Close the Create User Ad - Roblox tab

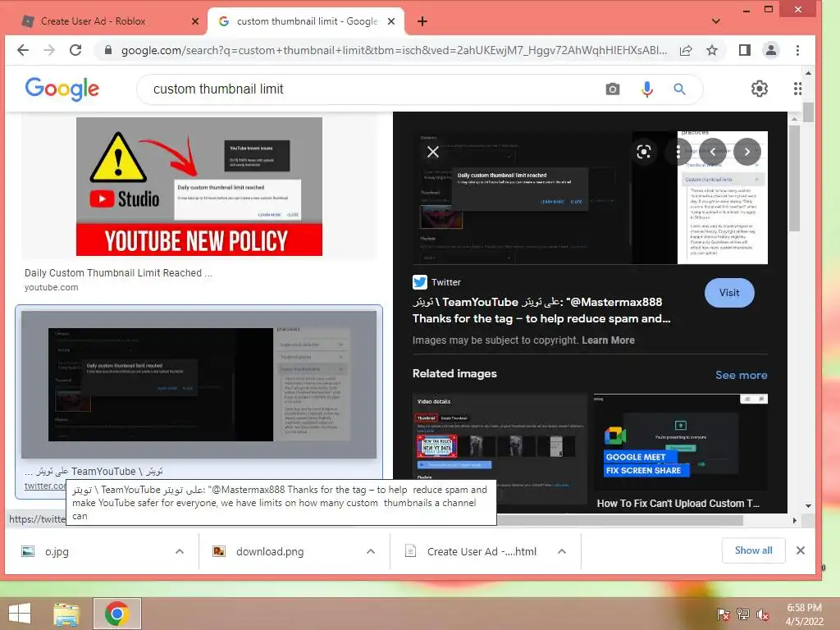195,21
